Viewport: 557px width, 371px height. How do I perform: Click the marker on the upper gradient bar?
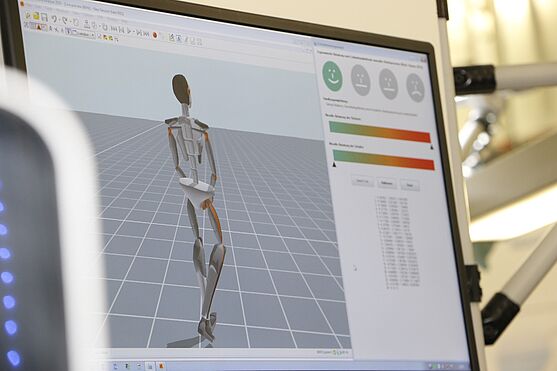point(432,147)
